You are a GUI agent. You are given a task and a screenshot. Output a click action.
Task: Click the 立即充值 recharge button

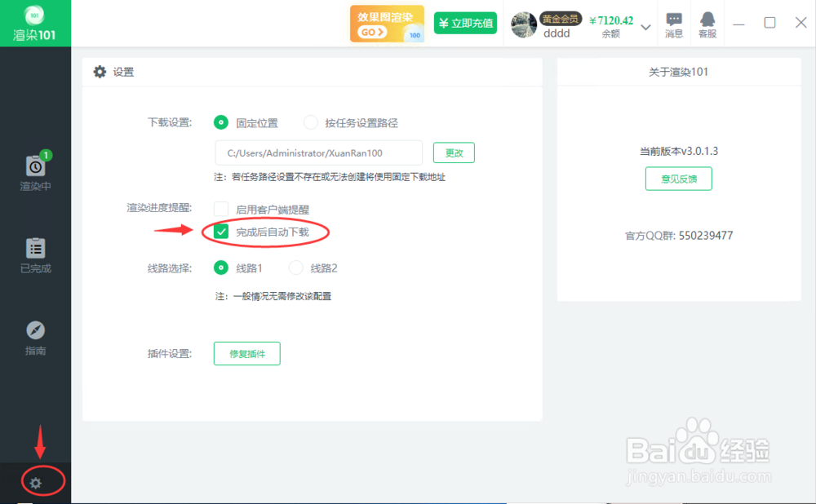click(x=464, y=23)
